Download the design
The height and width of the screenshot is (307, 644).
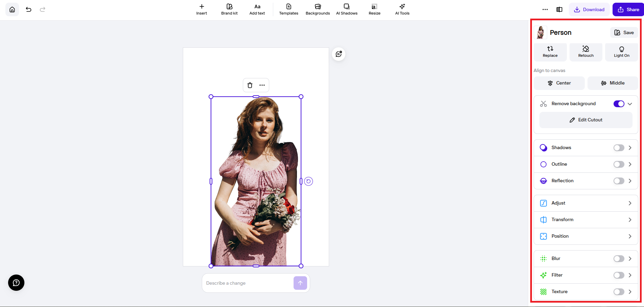pos(589,9)
